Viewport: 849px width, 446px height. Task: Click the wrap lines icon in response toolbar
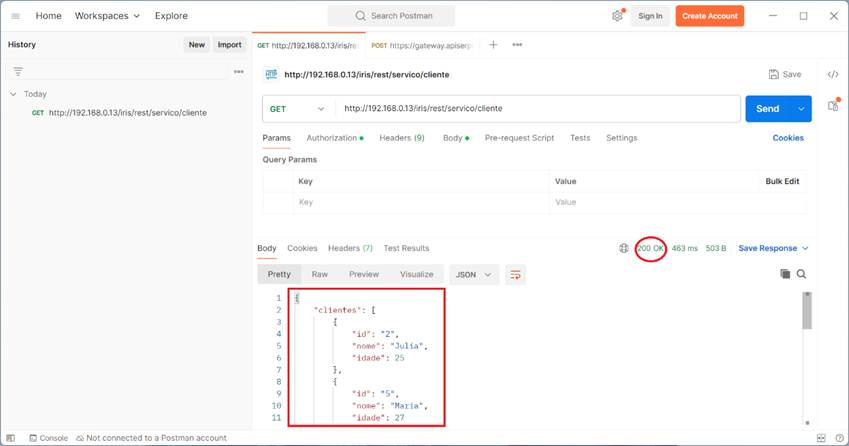(x=515, y=274)
